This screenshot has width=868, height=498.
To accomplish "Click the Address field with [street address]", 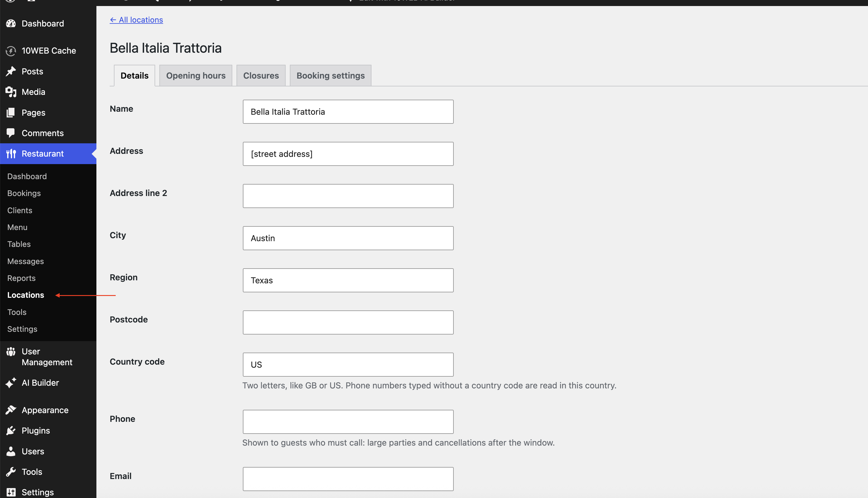I will (x=348, y=154).
